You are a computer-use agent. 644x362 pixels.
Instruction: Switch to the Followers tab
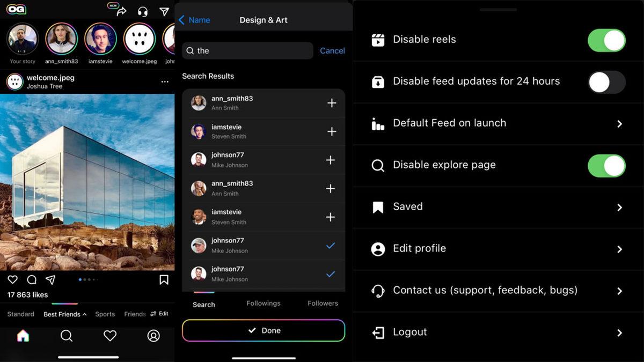[323, 304]
